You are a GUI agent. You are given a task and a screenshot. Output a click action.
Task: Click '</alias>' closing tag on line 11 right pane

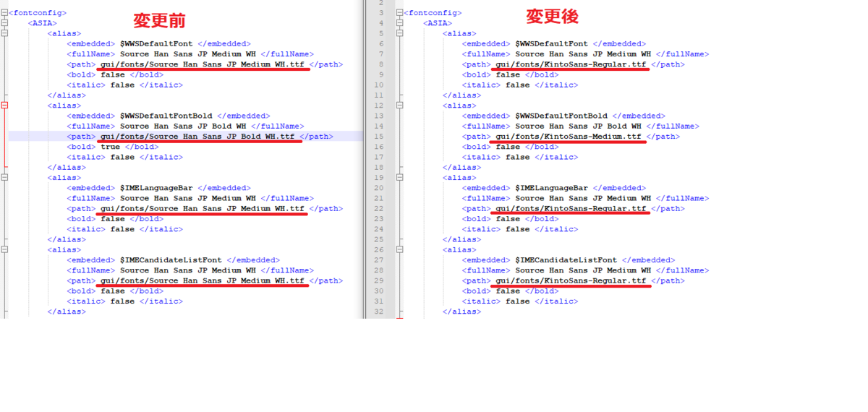pyautogui.click(x=461, y=95)
